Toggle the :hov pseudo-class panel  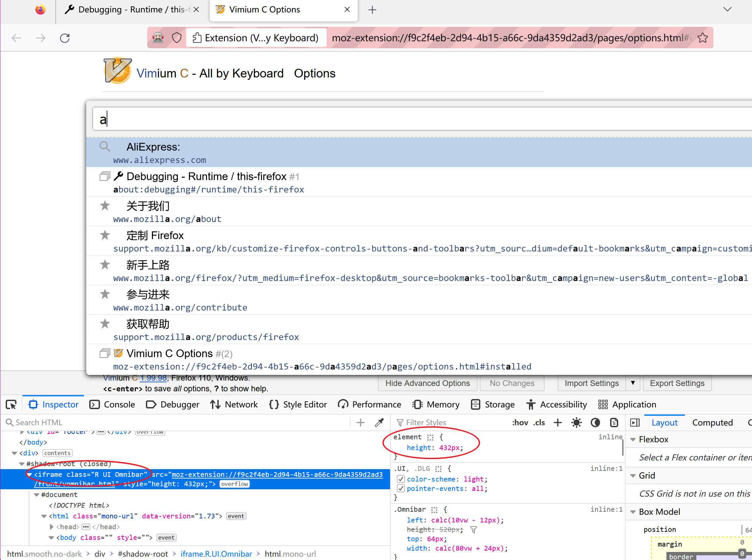tap(520, 423)
